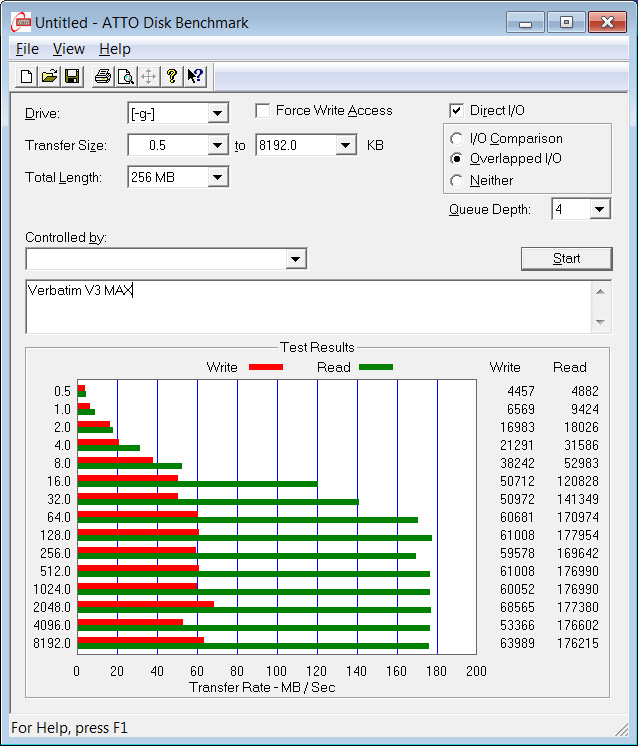638x746 pixels.
Task: Click read value 176215
Action: tap(578, 643)
